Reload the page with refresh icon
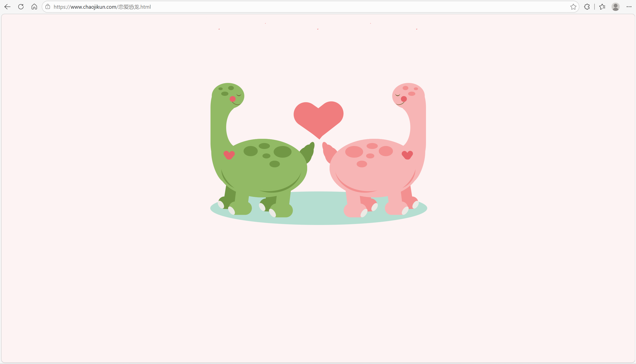Viewport: 636px width, 364px height. [21, 7]
